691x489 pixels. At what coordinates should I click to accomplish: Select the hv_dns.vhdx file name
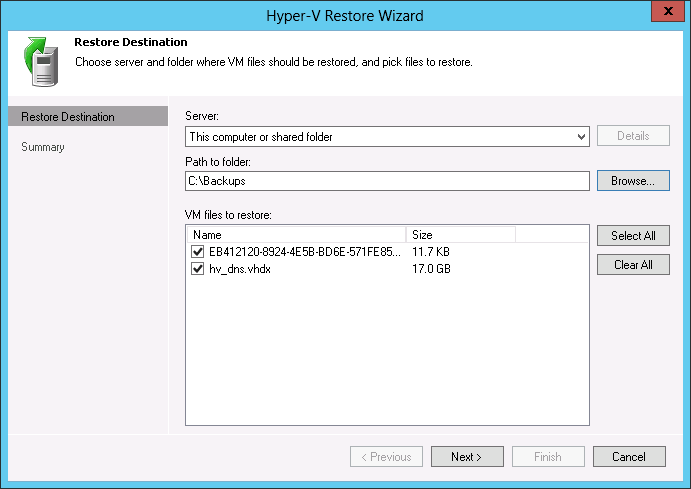240,269
